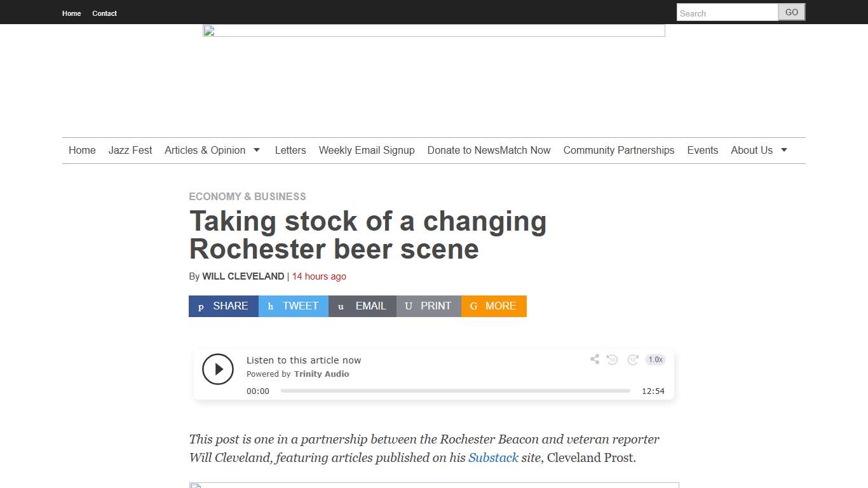Viewport: 868px width, 488px height.
Task: Print the article
Action: pos(429,306)
